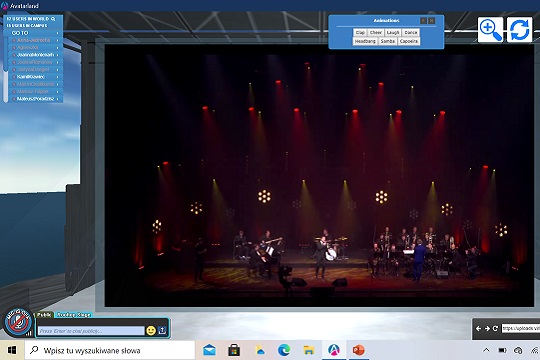Open PowerPoint from the taskbar

coord(359,350)
